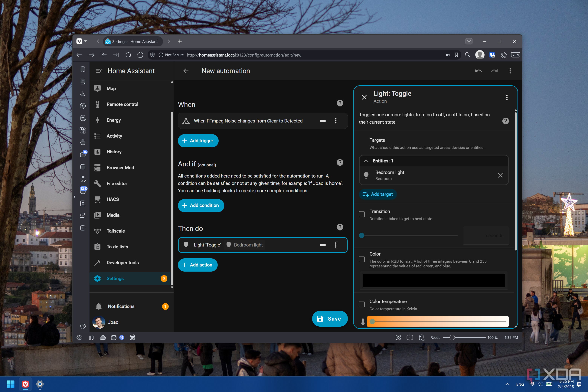This screenshot has height=392, width=588.
Task: Open help for the Then do section
Action: [x=340, y=227]
